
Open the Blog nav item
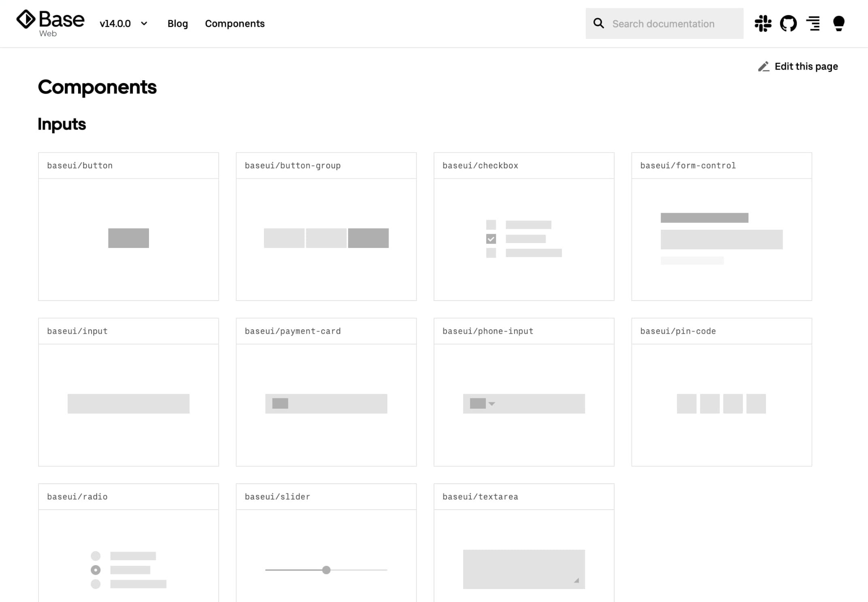coord(178,23)
